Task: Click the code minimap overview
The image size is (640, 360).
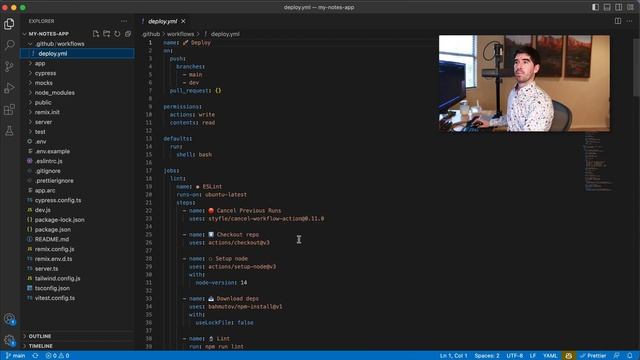Action: [x=598, y=161]
